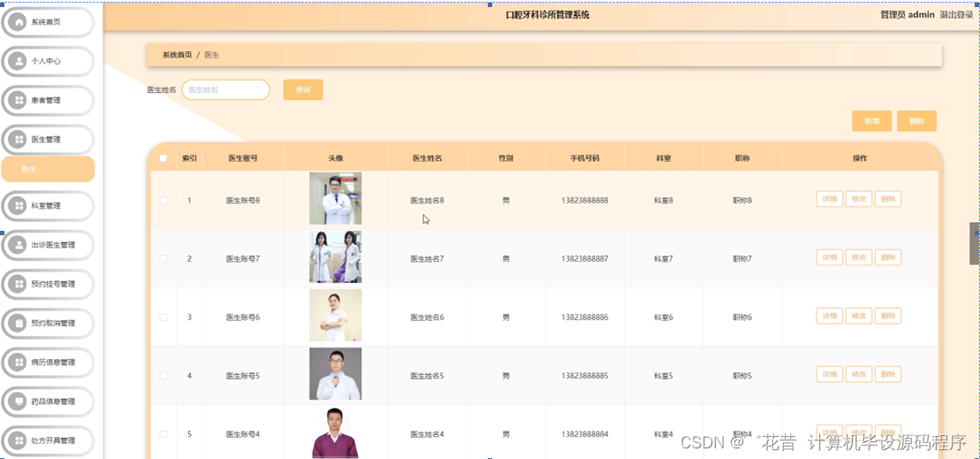Check the row checkbox for 医生账号6
The image size is (980, 459).
[163, 317]
